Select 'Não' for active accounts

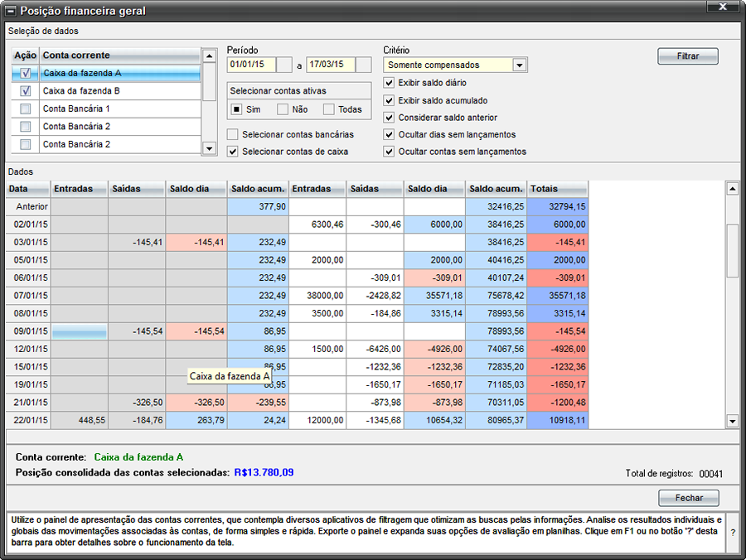point(283,109)
